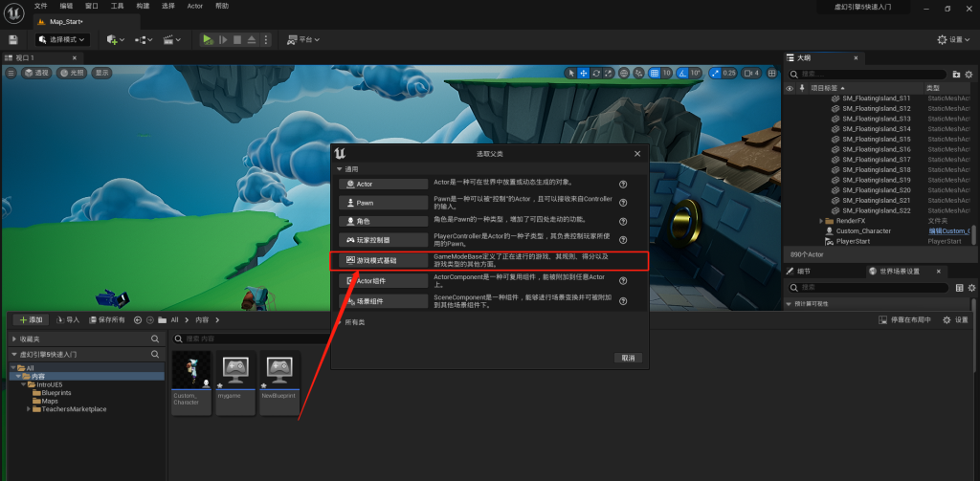Open the 透视 perspective view menu
The width and height of the screenshot is (980, 481).
pyautogui.click(x=37, y=73)
